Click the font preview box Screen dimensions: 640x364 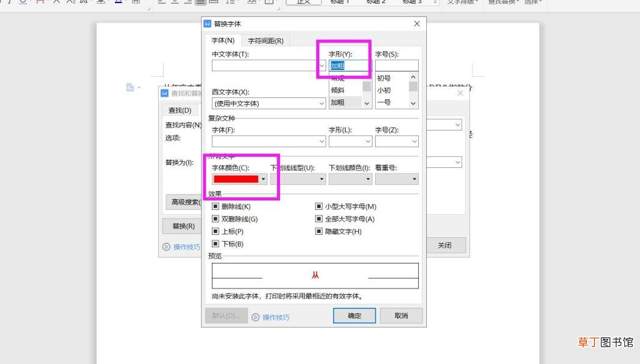pyautogui.click(x=315, y=275)
